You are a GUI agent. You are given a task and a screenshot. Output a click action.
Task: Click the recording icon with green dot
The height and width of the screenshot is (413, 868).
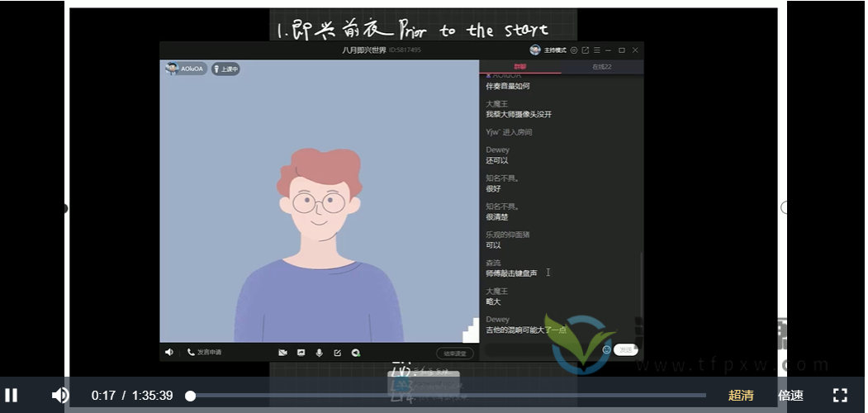[357, 353]
